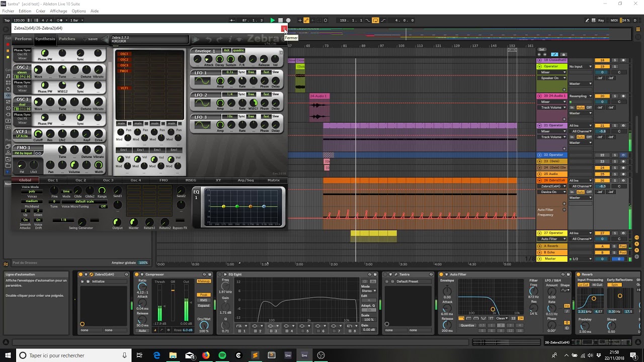Viewport: 644px width, 362px height.
Task: Toggle track activator 26 for Zebra2
Action: point(602,180)
